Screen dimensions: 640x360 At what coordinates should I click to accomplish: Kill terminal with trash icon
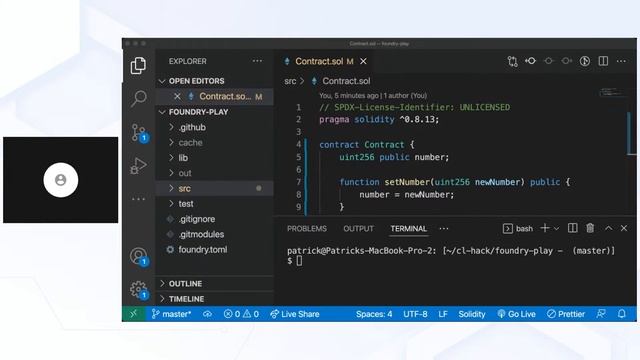click(x=590, y=228)
